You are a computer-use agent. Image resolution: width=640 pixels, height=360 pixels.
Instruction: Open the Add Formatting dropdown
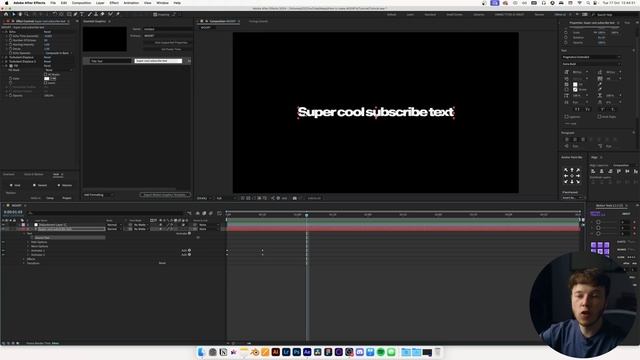(x=98, y=195)
